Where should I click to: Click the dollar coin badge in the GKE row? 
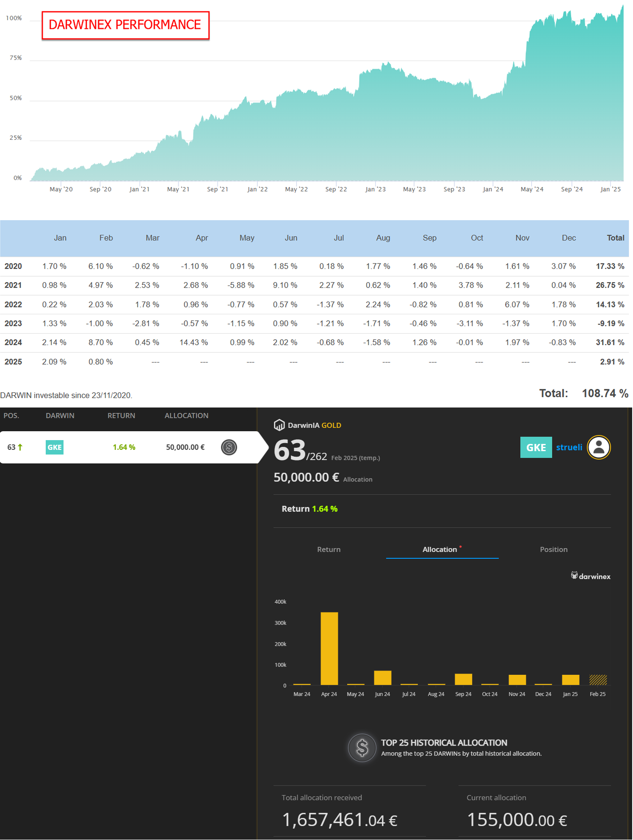pyautogui.click(x=229, y=447)
